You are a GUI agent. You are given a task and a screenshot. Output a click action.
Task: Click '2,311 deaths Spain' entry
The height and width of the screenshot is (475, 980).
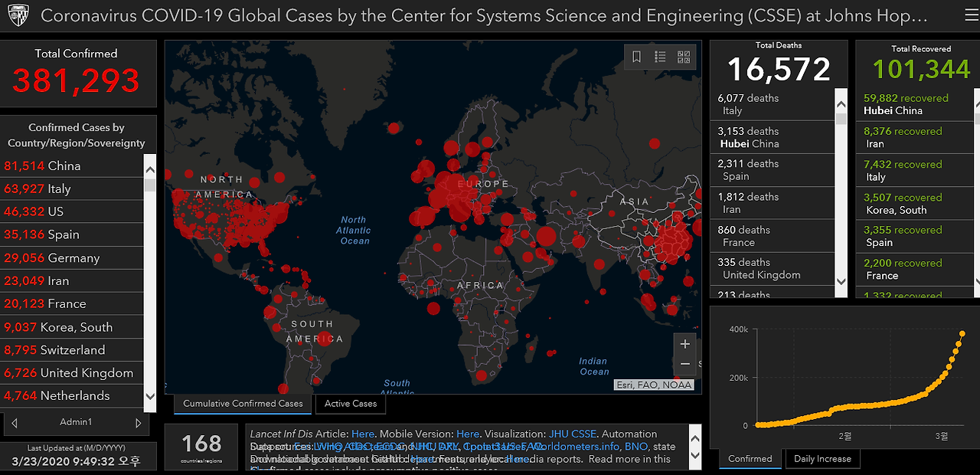(773, 170)
